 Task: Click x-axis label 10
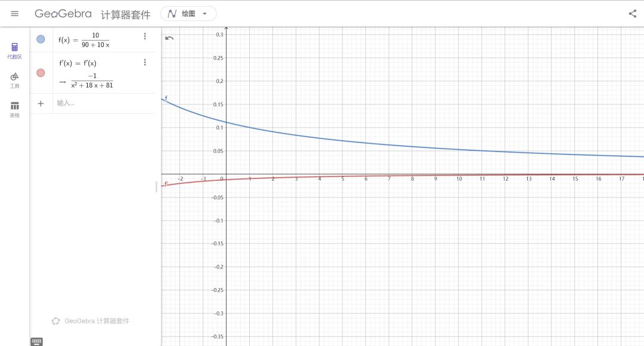(459, 179)
